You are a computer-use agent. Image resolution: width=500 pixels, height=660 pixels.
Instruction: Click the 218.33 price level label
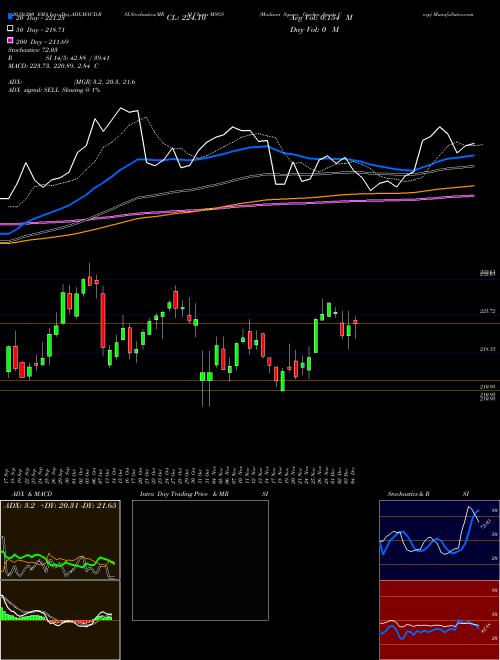487,349
